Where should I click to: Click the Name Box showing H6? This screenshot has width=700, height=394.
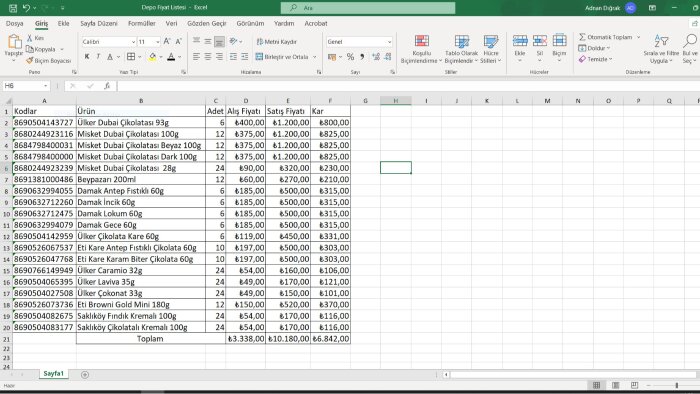(x=22, y=86)
